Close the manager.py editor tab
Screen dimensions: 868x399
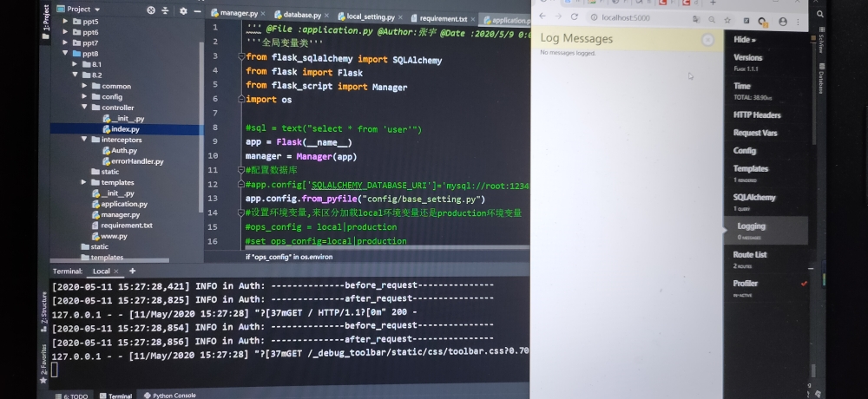tap(262, 14)
